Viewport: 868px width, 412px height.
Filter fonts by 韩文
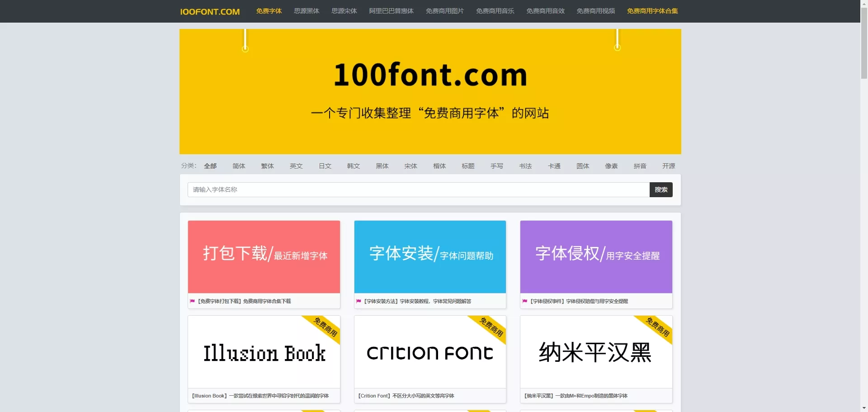pos(354,166)
